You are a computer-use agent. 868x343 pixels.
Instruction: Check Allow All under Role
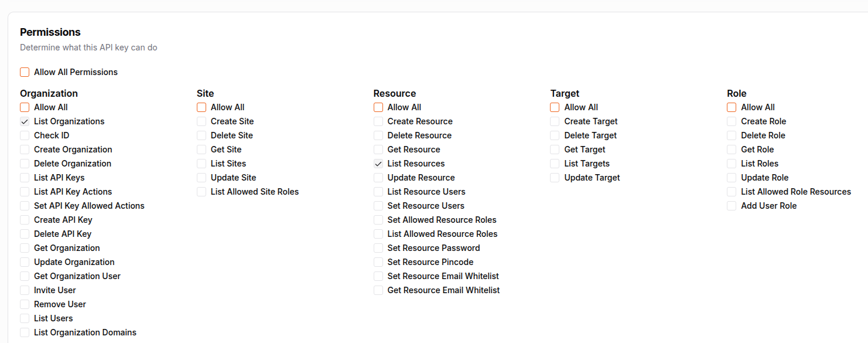pos(732,107)
